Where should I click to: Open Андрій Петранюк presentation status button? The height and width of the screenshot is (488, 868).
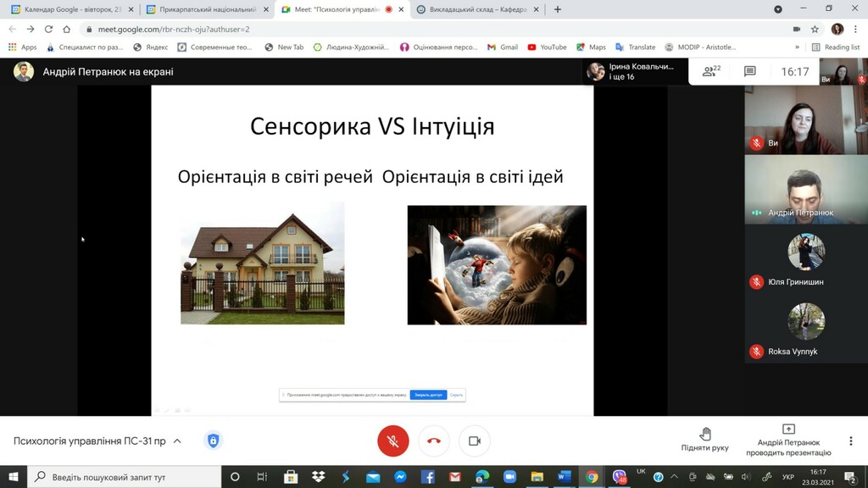[788, 440]
